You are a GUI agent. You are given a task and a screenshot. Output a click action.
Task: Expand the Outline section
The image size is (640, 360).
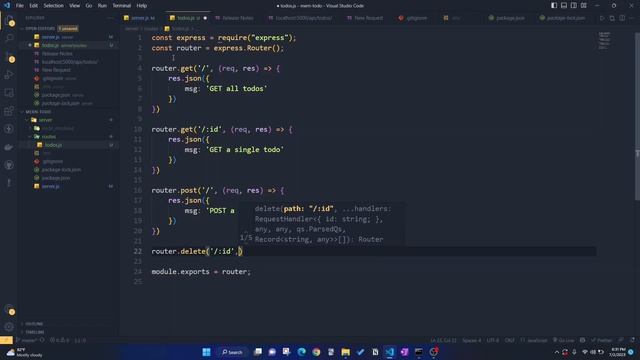coord(34,324)
